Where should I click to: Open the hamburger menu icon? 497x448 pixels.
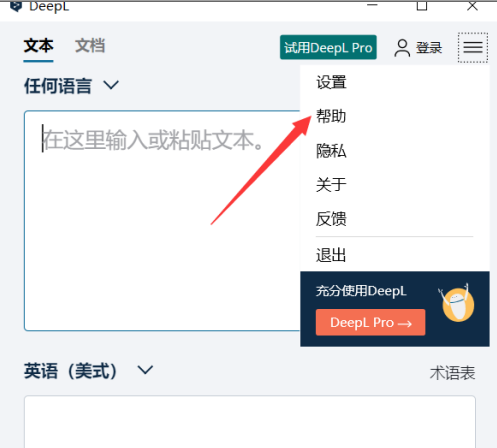point(473,47)
